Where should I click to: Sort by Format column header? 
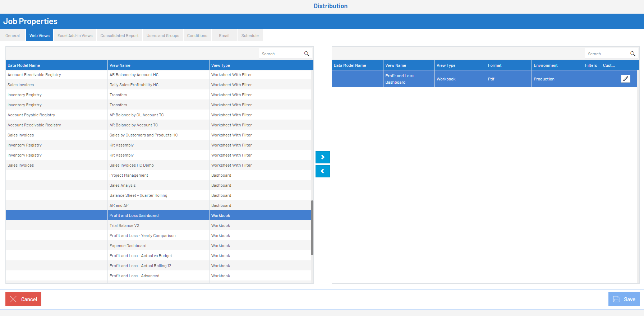click(494, 65)
